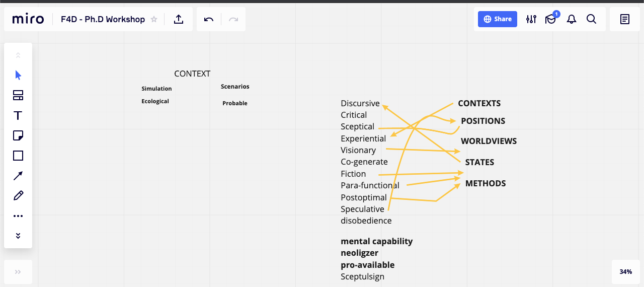Click the Share button
644x287 pixels.
pyautogui.click(x=498, y=19)
